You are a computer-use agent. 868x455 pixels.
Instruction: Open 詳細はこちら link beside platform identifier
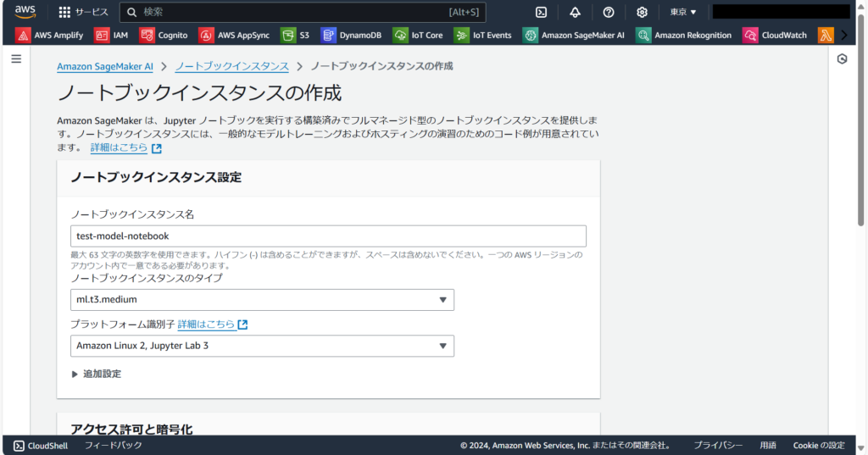[213, 325]
